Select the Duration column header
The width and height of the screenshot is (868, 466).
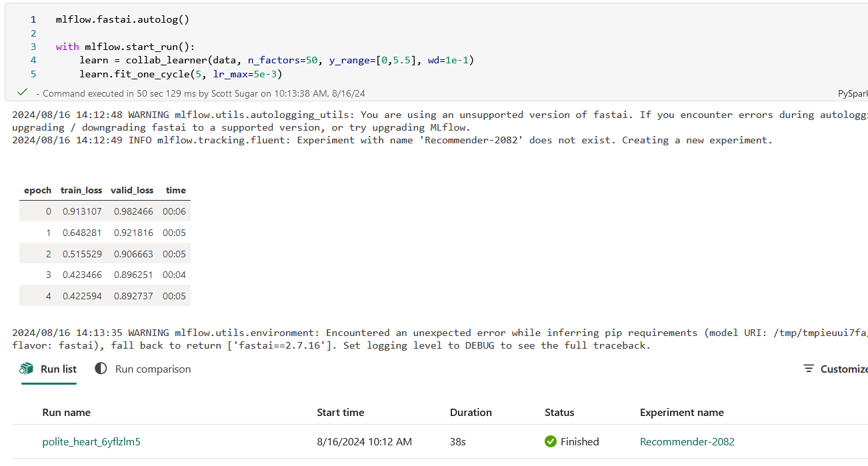tap(471, 412)
